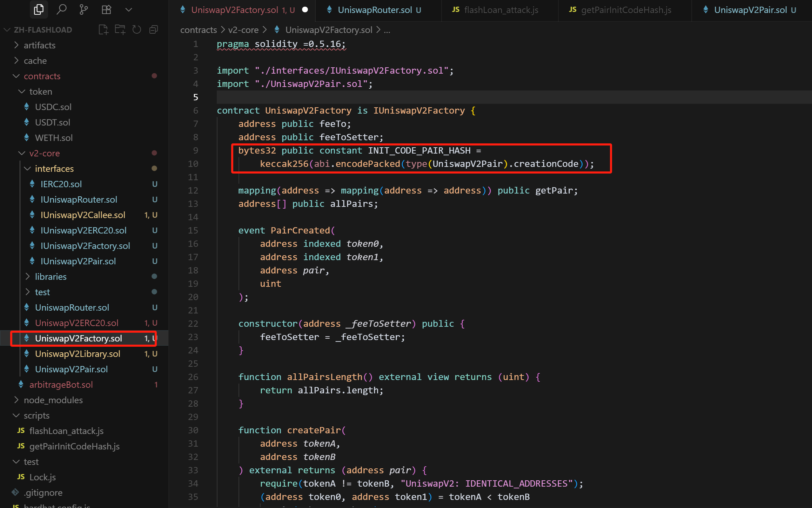Switch to the getPairInitCodeHash.js editor tab
Image resolution: width=812 pixels, height=508 pixels.
tap(625, 10)
